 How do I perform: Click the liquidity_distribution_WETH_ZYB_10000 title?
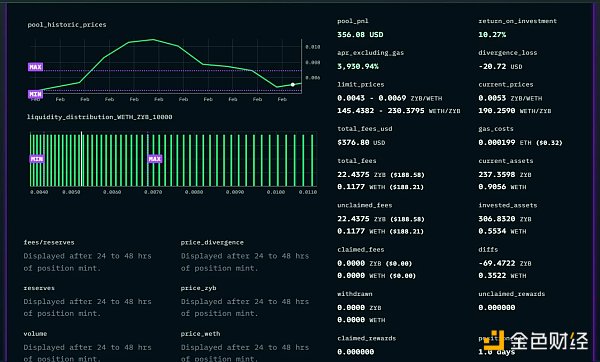pos(99,117)
